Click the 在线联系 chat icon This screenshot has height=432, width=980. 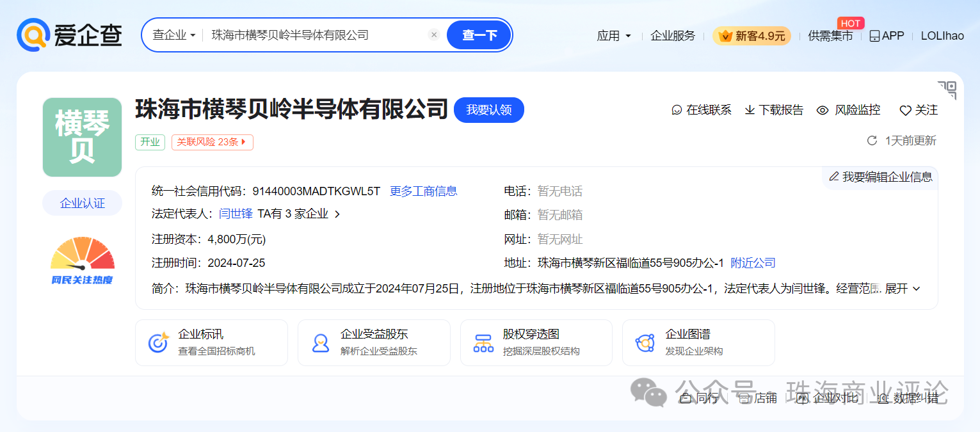click(x=677, y=110)
